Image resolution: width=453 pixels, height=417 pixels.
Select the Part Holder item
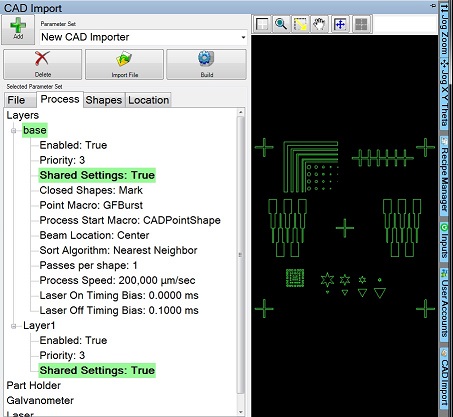click(x=34, y=385)
